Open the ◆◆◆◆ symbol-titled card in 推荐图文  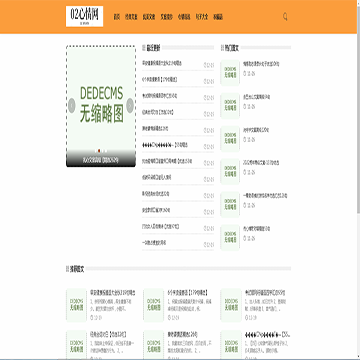point(267,334)
